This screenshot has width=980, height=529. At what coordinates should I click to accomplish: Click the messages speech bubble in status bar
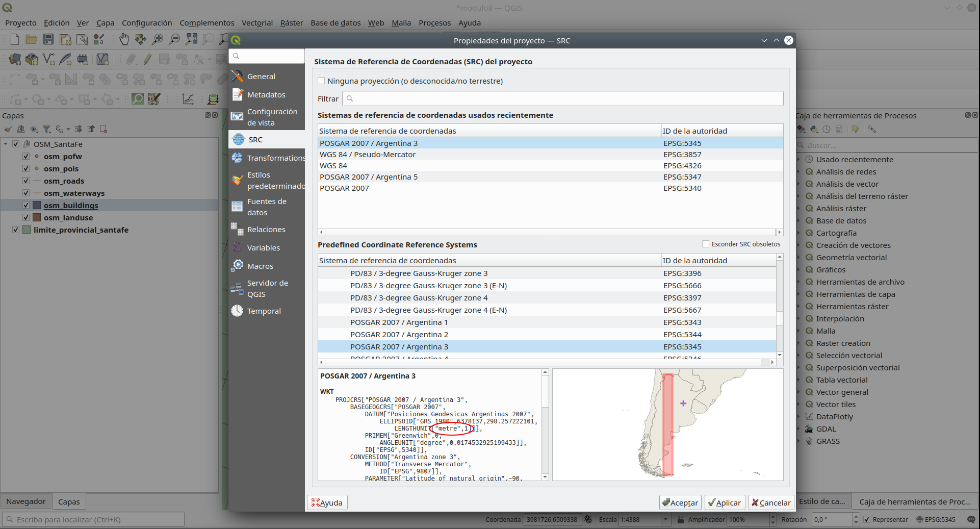tap(971, 519)
